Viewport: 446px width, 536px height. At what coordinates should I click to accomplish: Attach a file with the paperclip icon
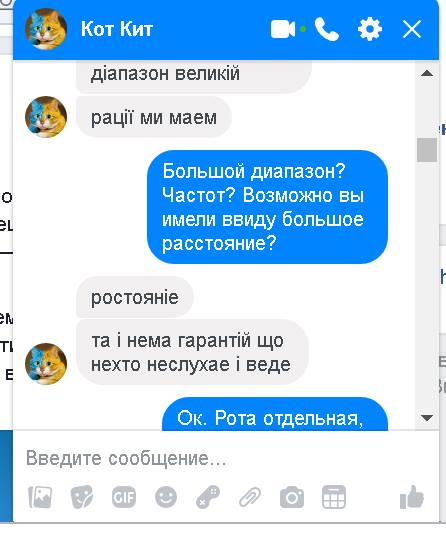250,497
